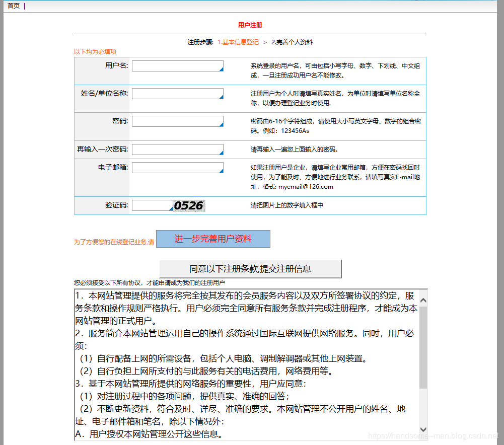
Task: Click the 用户名: label
Action: click(116, 65)
